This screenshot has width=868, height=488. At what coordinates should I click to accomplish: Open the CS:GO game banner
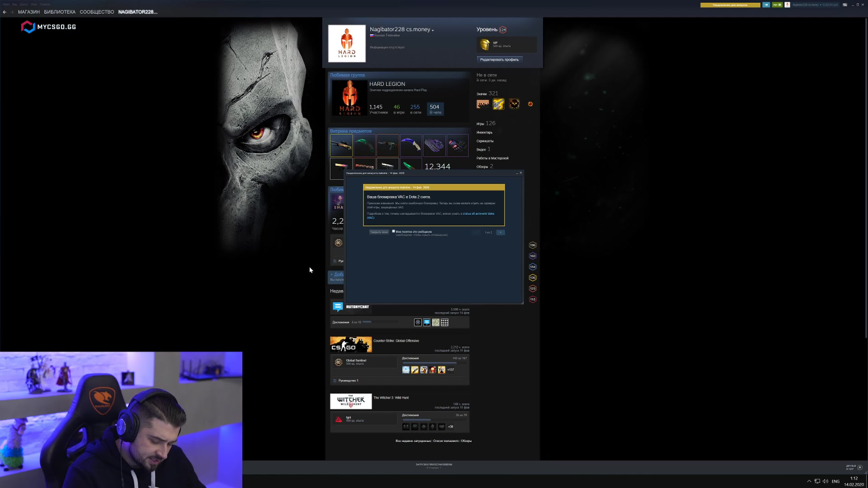[x=351, y=345]
